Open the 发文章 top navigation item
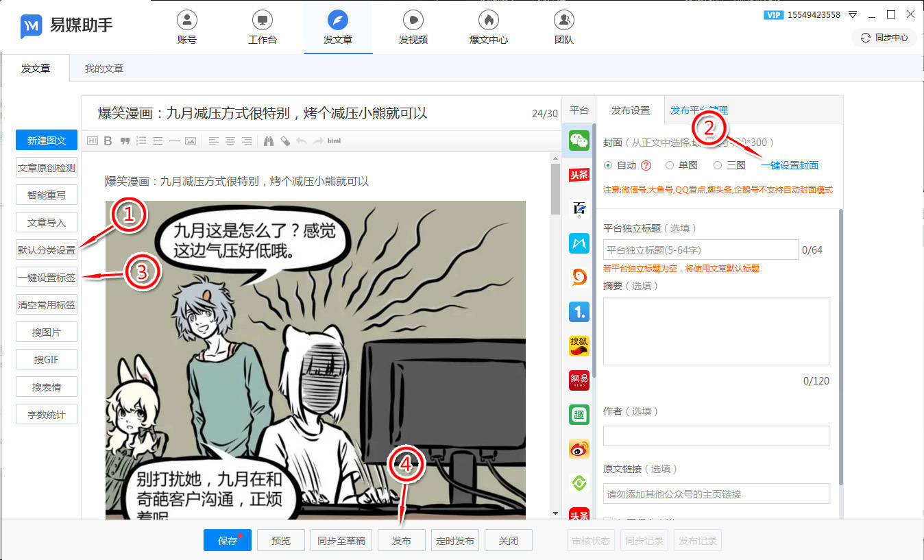 click(x=338, y=27)
